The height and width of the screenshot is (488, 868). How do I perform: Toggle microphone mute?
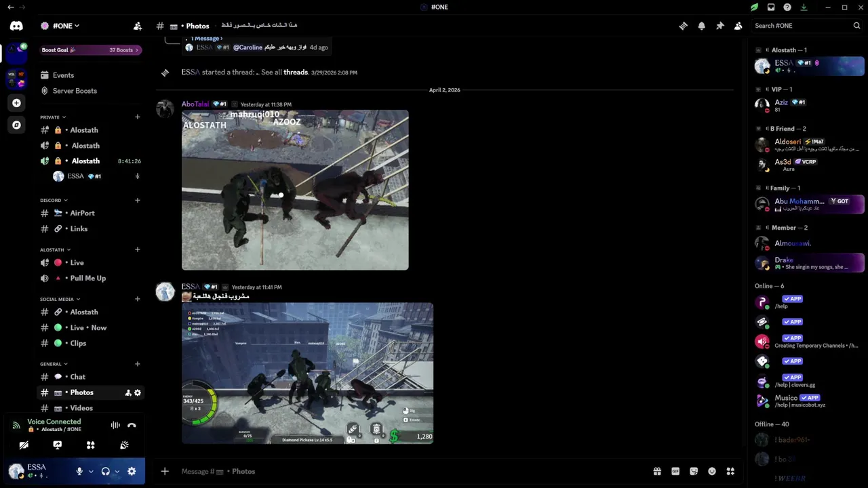click(79, 471)
